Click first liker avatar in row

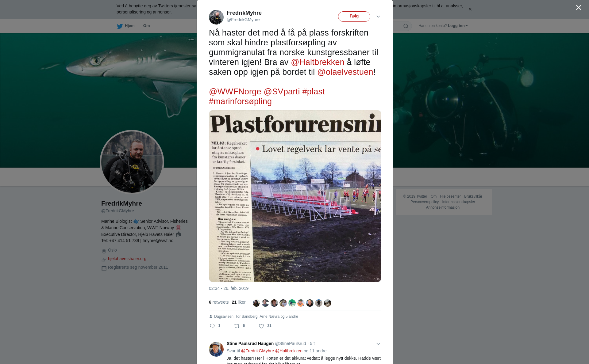point(256,303)
